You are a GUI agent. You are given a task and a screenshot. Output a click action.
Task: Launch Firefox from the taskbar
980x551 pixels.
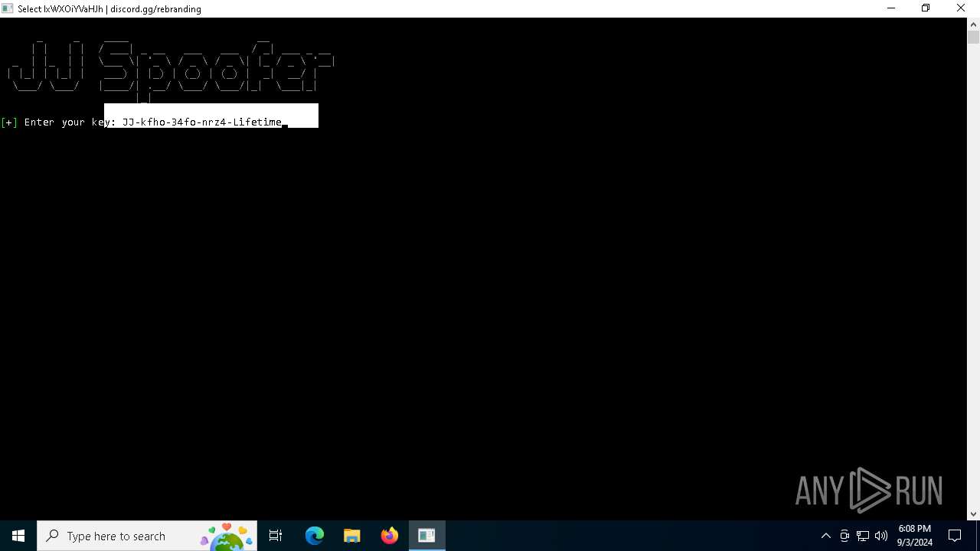point(390,536)
